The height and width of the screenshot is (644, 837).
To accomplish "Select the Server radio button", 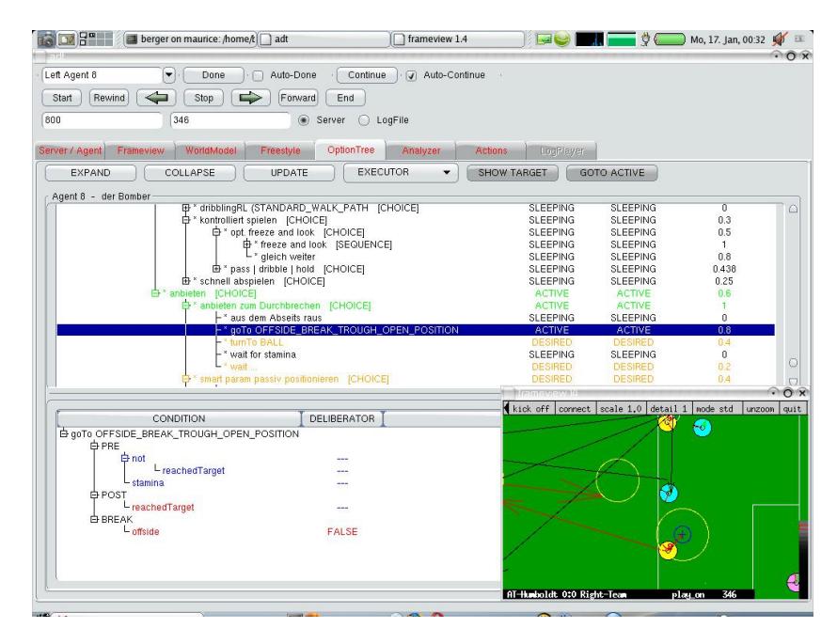I will click(303, 120).
